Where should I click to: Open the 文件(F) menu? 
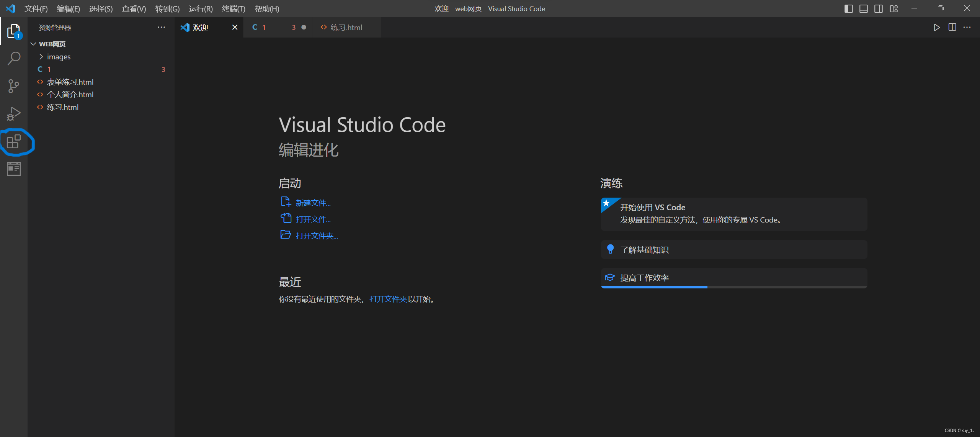[36, 8]
